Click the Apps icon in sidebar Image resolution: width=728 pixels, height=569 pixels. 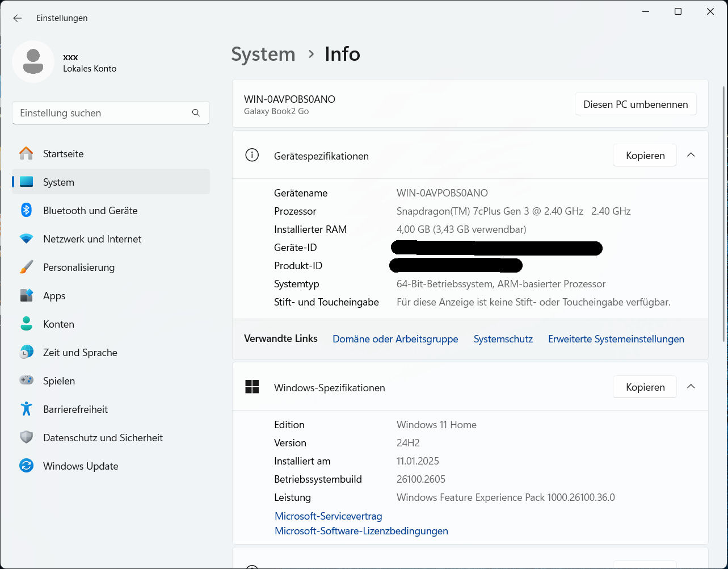pos(26,296)
